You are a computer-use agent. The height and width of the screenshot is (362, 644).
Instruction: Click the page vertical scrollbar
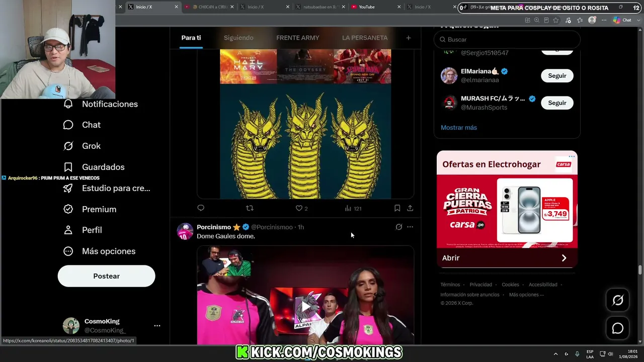pos(640,269)
